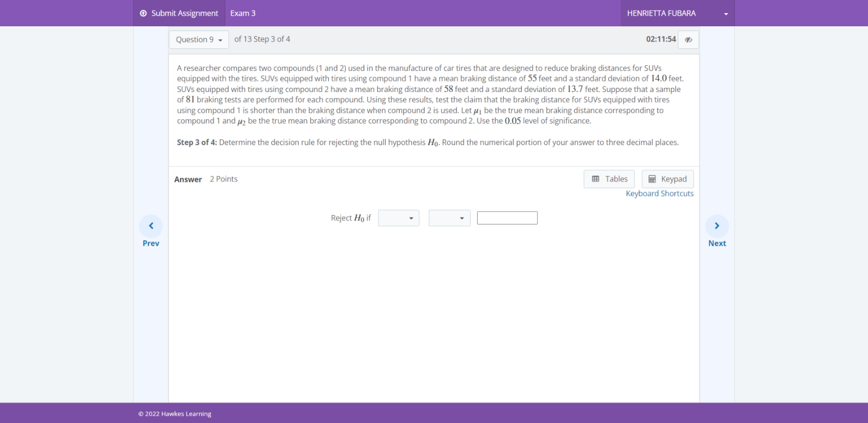
Task: Go to next step with Next arrow
Action: click(717, 231)
